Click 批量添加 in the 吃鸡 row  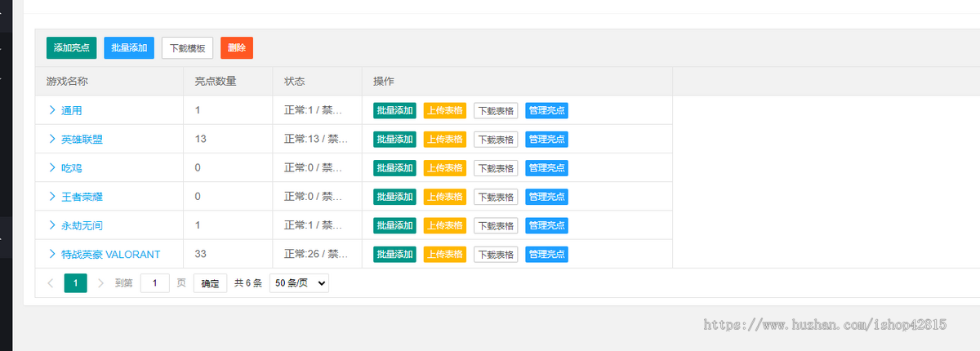click(394, 167)
